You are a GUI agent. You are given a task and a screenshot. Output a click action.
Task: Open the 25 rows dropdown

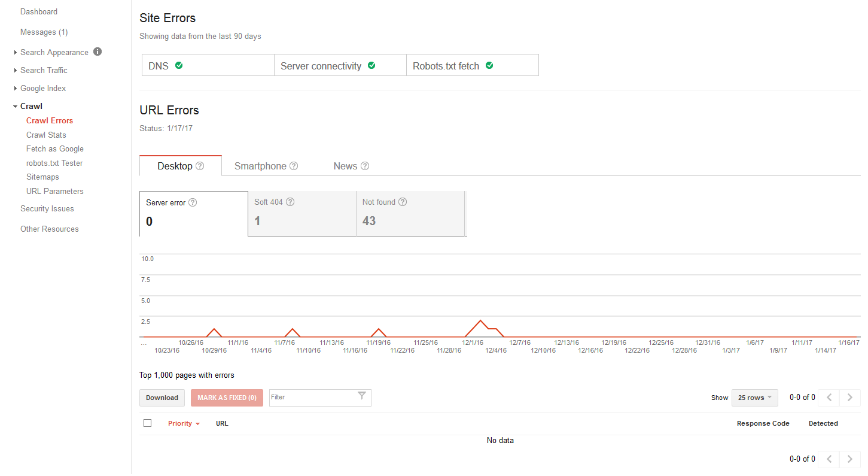(754, 398)
